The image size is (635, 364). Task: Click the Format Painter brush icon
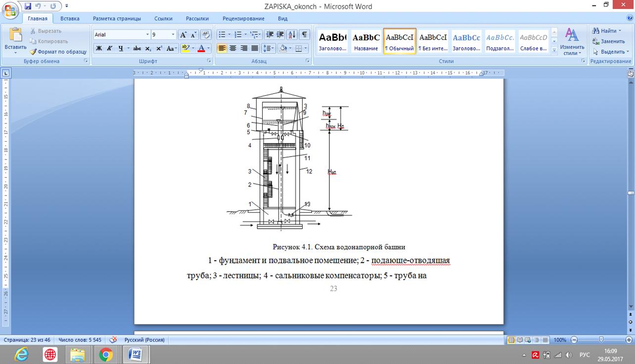tap(33, 51)
